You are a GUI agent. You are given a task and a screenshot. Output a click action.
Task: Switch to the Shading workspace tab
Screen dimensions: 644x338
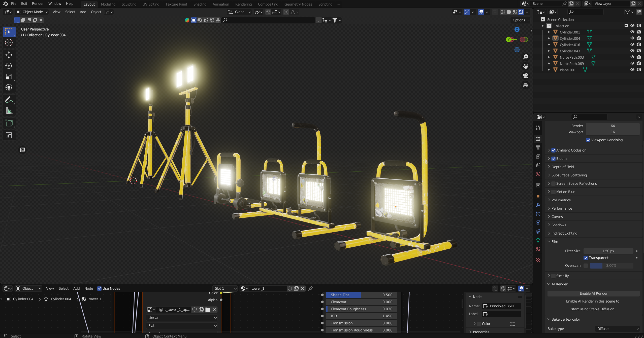pos(200,4)
